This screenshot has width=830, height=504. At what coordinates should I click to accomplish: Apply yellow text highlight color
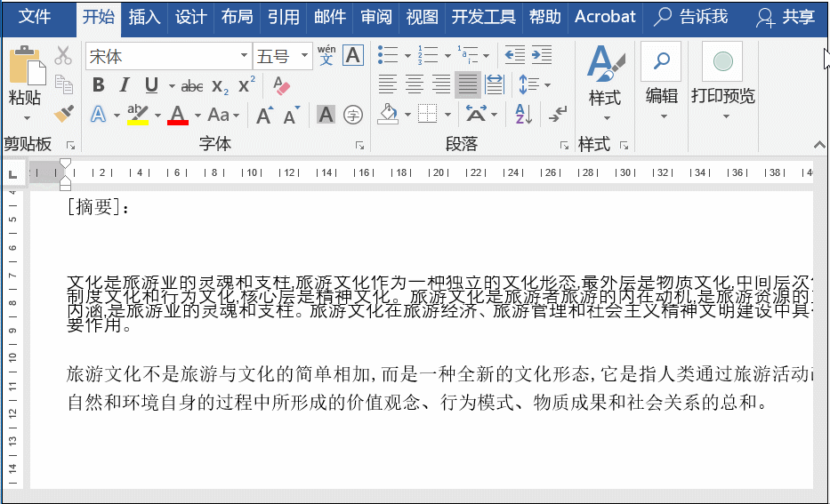[138, 115]
